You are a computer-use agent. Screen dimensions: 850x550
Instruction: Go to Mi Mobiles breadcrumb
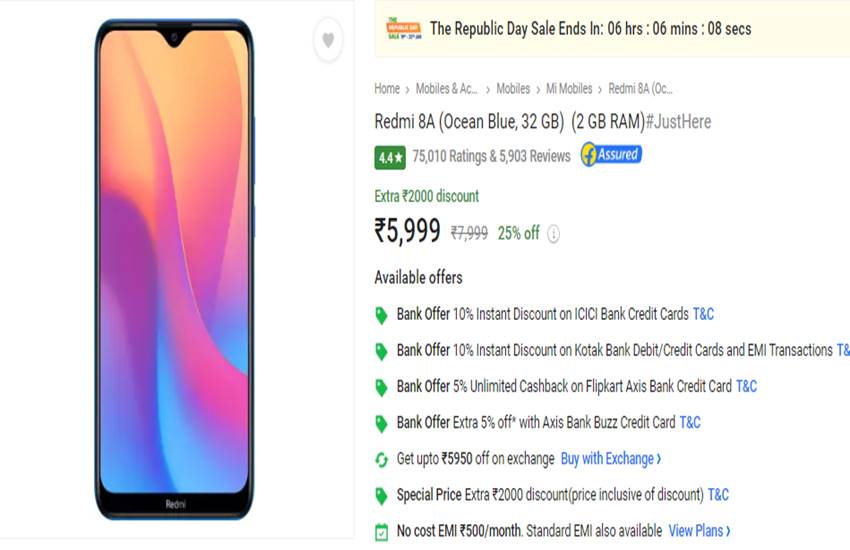568,89
